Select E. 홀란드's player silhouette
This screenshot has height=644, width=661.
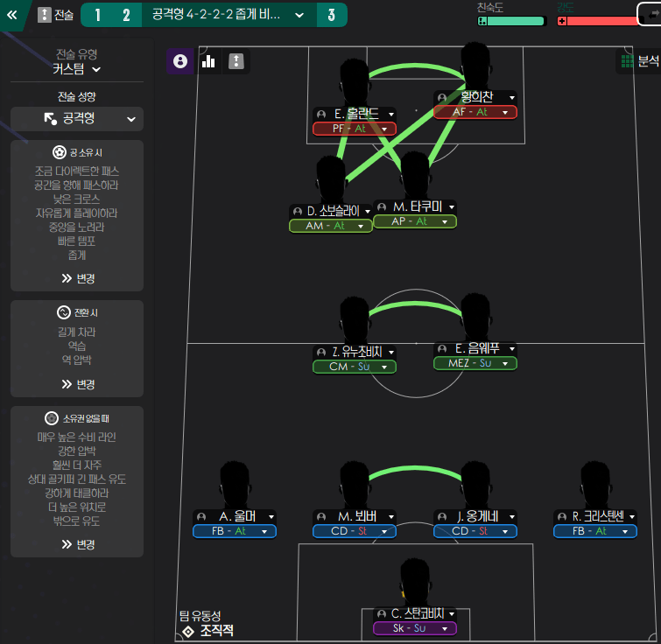click(x=355, y=82)
